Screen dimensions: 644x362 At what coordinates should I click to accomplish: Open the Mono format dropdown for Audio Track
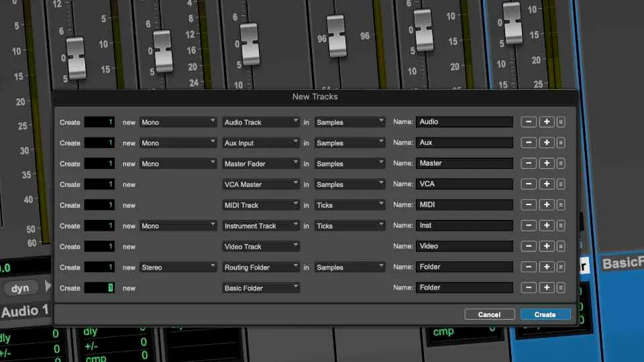tap(178, 122)
